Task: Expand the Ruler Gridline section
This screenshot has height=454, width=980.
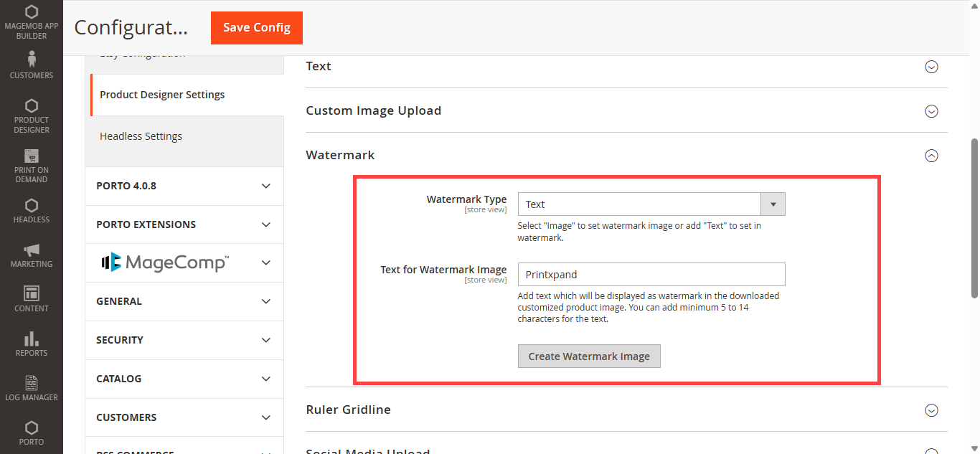Action: [x=931, y=410]
